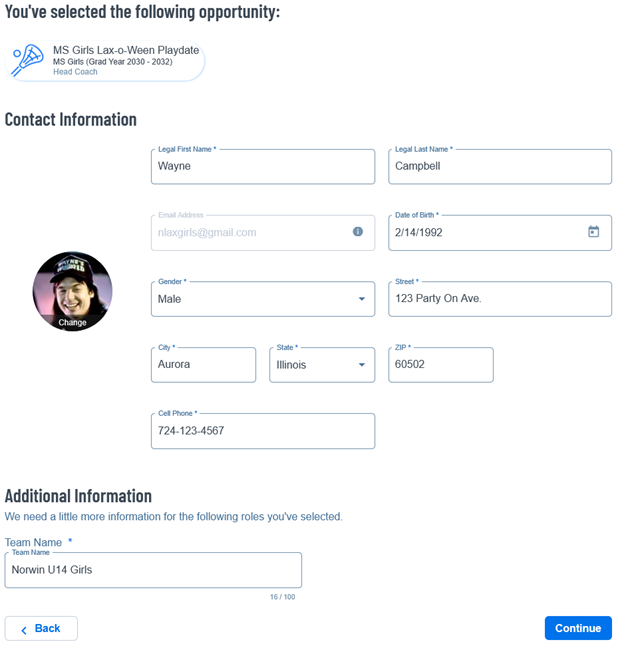The height and width of the screenshot is (648, 634).
Task: Click the Head Coach role link
Action: tap(75, 72)
